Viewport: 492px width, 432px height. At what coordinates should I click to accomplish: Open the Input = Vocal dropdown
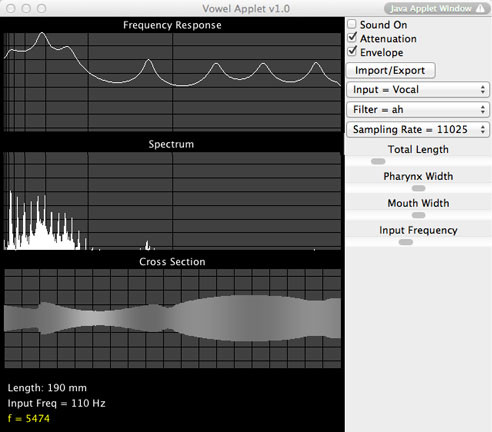[418, 90]
